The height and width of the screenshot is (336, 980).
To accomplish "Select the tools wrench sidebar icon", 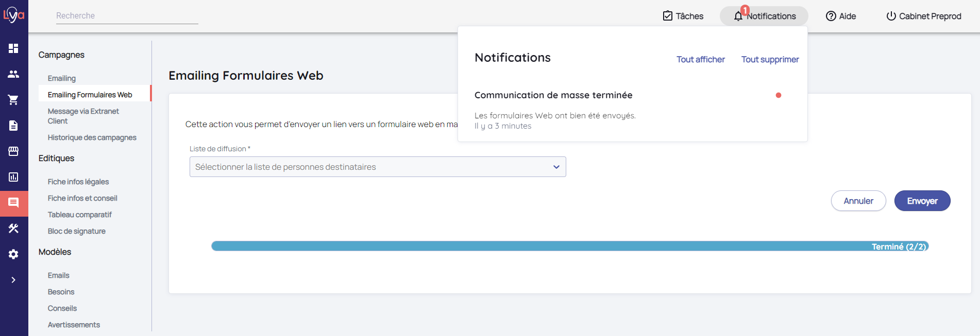I will point(13,228).
